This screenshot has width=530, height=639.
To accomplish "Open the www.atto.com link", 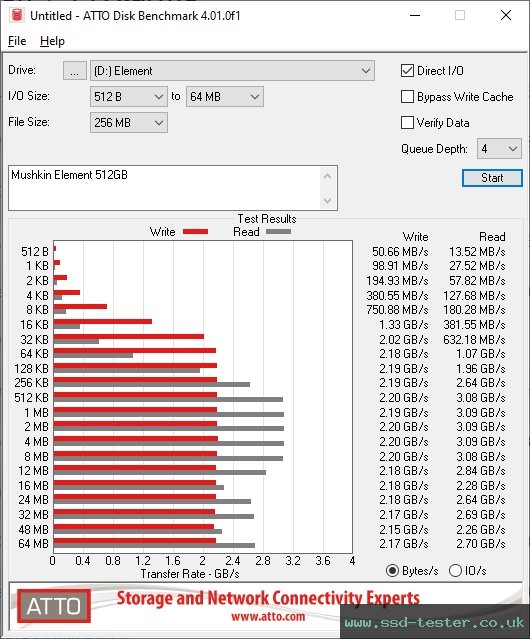I will click(268, 616).
